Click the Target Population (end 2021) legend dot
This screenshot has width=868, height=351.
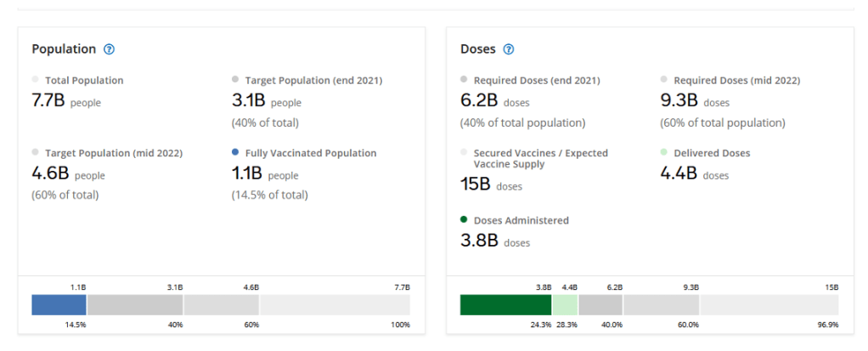[x=235, y=79]
